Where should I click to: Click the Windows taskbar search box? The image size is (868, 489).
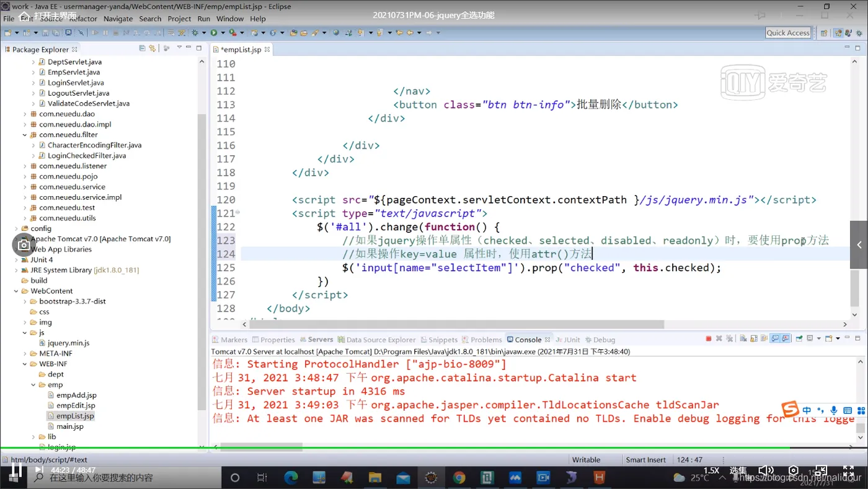point(123,478)
